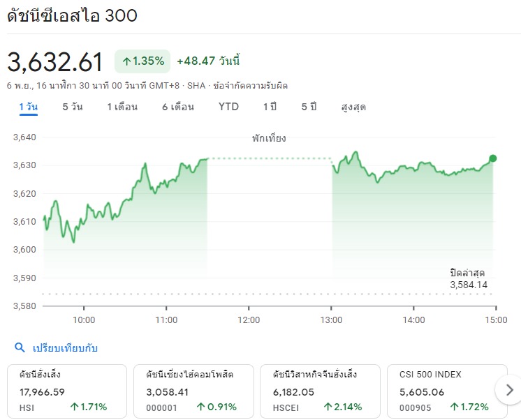The height and width of the screenshot is (420, 521).
Task: Show the 5 ปี chart range
Action: click(x=309, y=107)
